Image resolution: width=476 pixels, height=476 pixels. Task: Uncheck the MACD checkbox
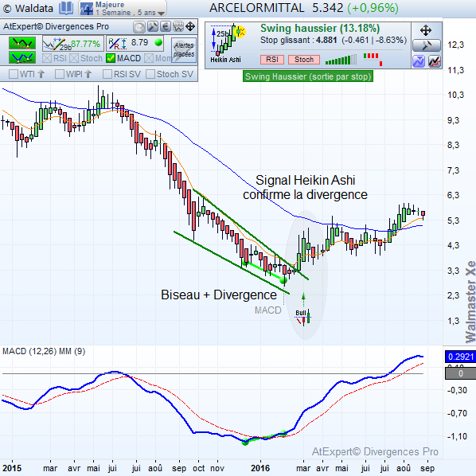click(111, 58)
